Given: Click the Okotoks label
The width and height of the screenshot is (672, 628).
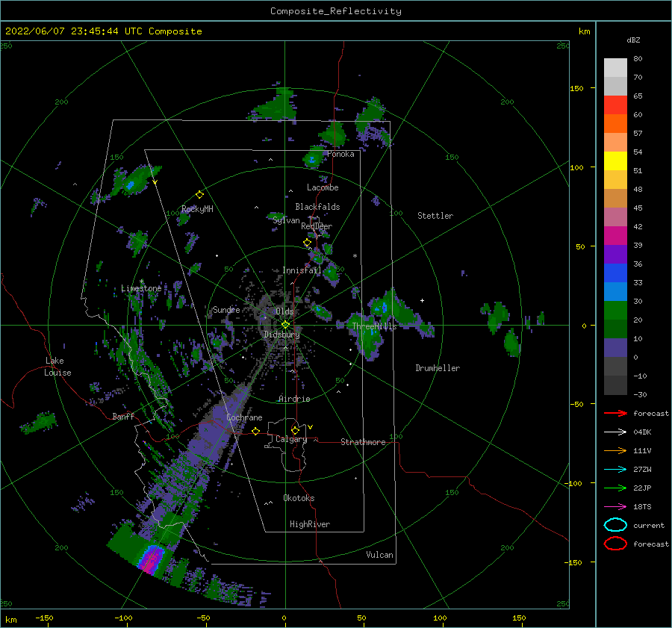Looking at the screenshot, I should coord(299,498).
